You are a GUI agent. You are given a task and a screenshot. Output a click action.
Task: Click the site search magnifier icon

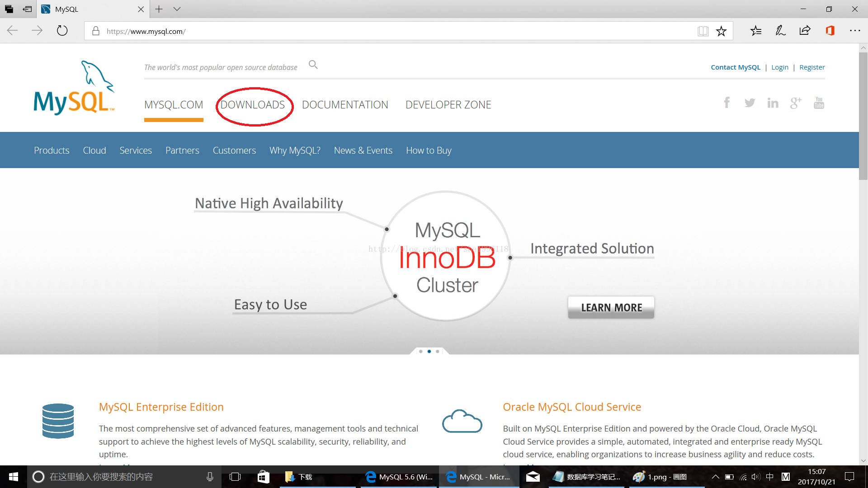pos(313,65)
